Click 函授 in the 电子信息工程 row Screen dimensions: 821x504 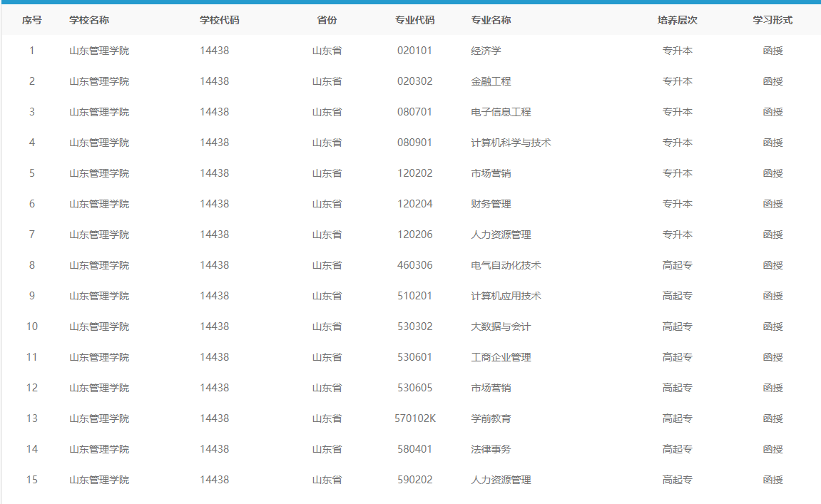pos(772,112)
